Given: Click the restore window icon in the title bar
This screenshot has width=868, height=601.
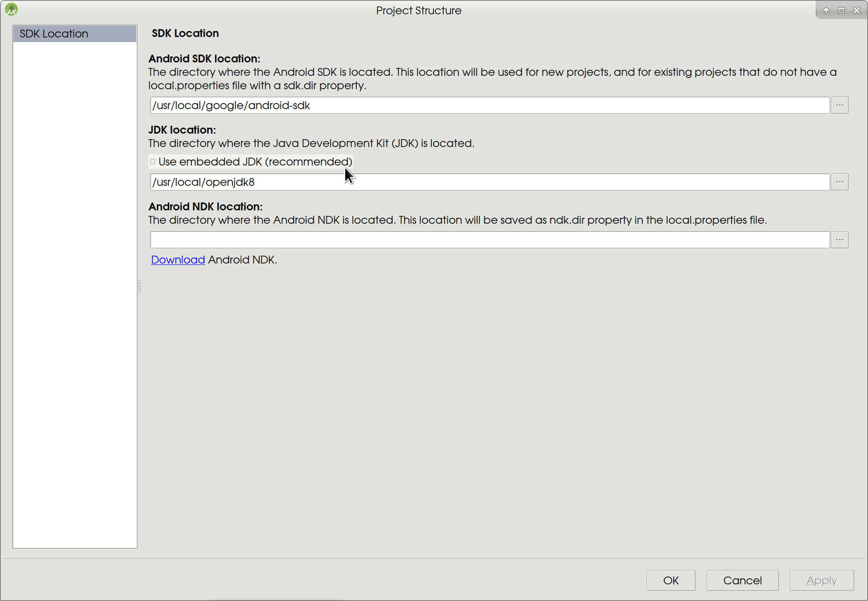Looking at the screenshot, I should tap(841, 10).
